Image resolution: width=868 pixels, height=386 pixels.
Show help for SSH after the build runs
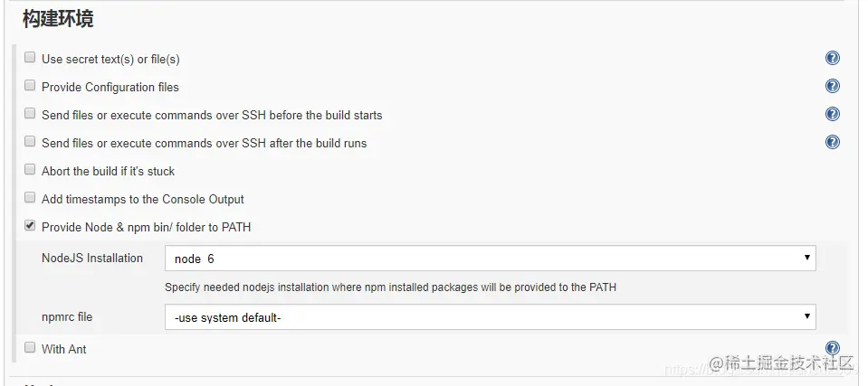(x=833, y=143)
